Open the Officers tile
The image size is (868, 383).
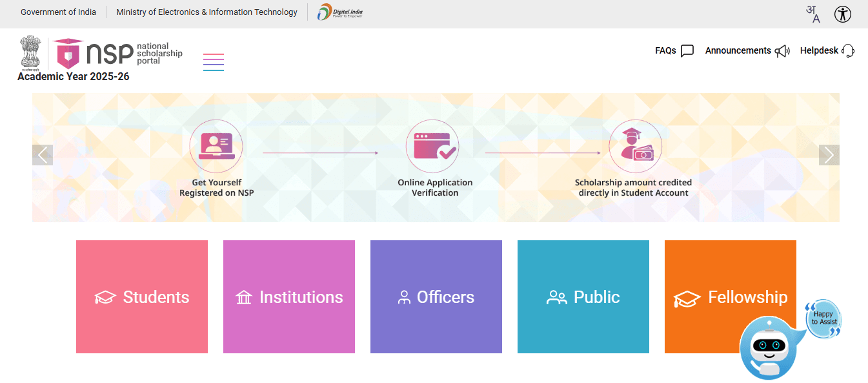[436, 297]
